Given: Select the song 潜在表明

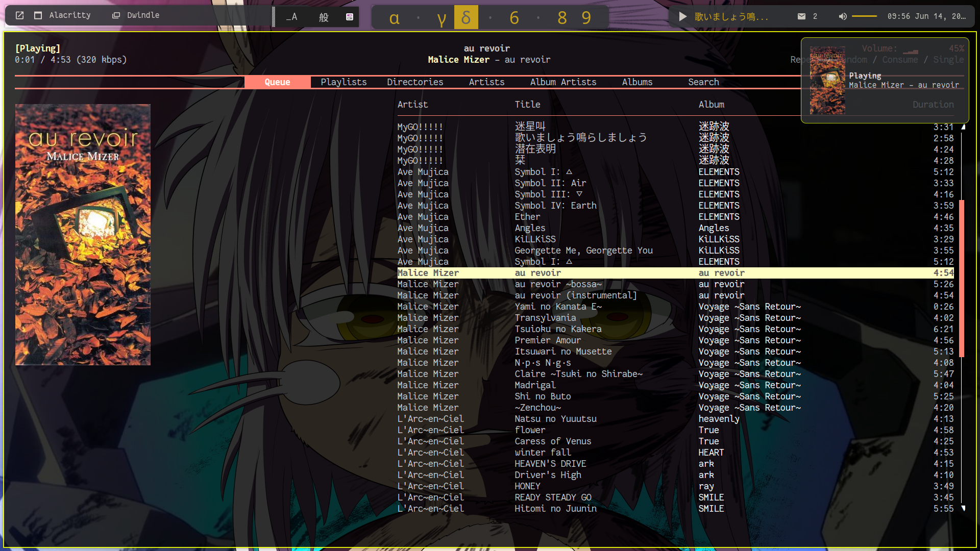Looking at the screenshot, I should 675,149.
